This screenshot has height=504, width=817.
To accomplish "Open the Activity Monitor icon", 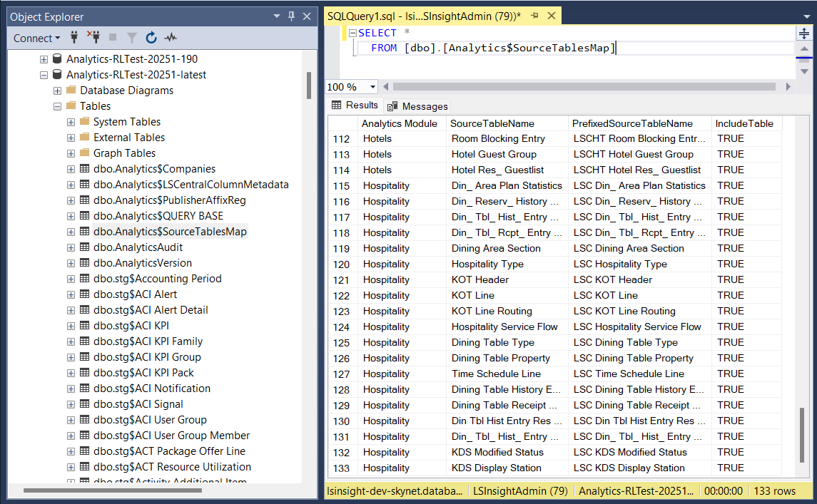I will 171,38.
